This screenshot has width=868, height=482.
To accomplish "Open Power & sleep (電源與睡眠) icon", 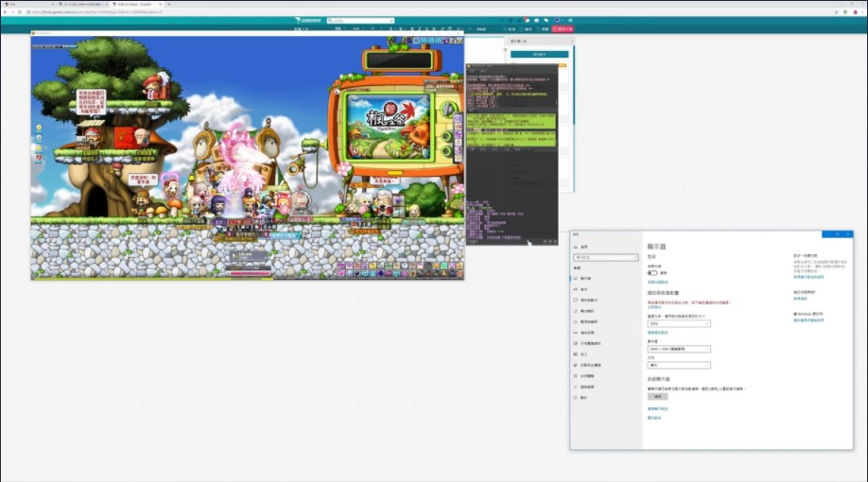I will 576,321.
